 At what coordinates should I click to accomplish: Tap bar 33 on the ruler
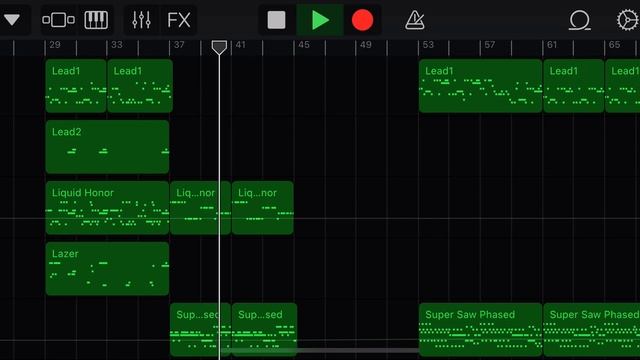pos(117,44)
